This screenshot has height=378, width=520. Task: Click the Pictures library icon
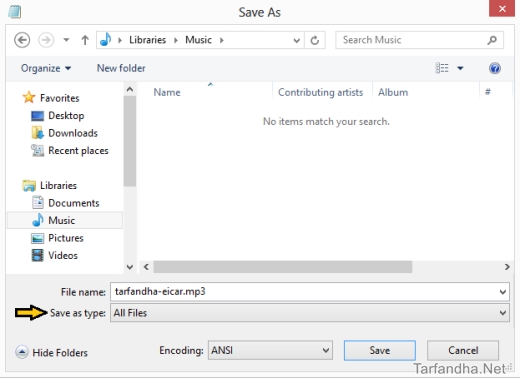(37, 238)
